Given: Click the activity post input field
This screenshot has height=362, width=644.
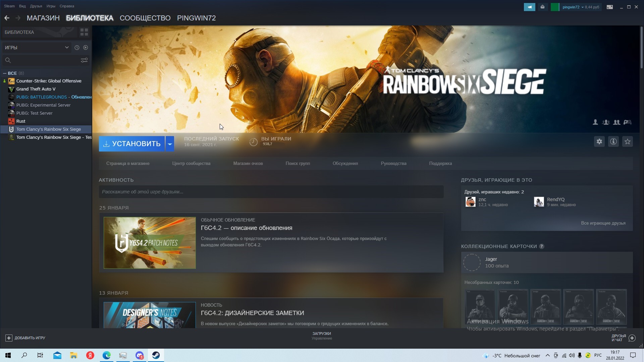Looking at the screenshot, I should click(x=271, y=192).
